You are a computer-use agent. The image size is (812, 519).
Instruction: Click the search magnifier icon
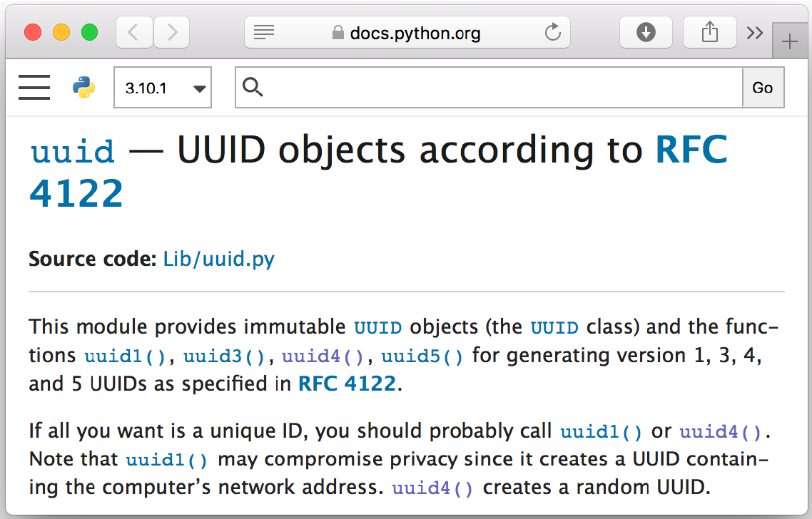click(253, 87)
